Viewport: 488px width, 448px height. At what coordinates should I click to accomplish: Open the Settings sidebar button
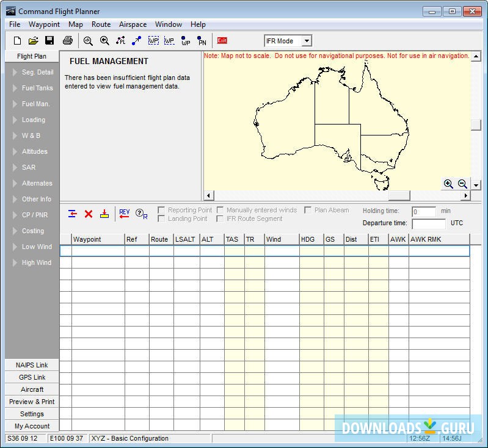pos(32,414)
